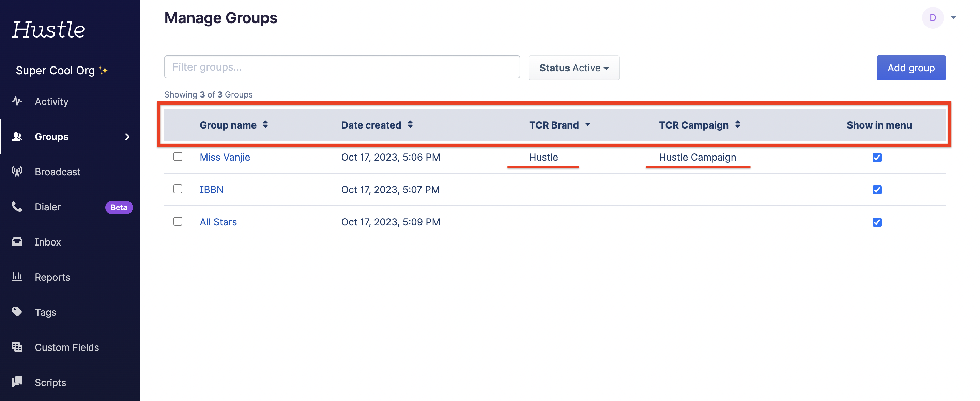
Task: Open the Groups sidebar menu item
Action: click(x=52, y=137)
